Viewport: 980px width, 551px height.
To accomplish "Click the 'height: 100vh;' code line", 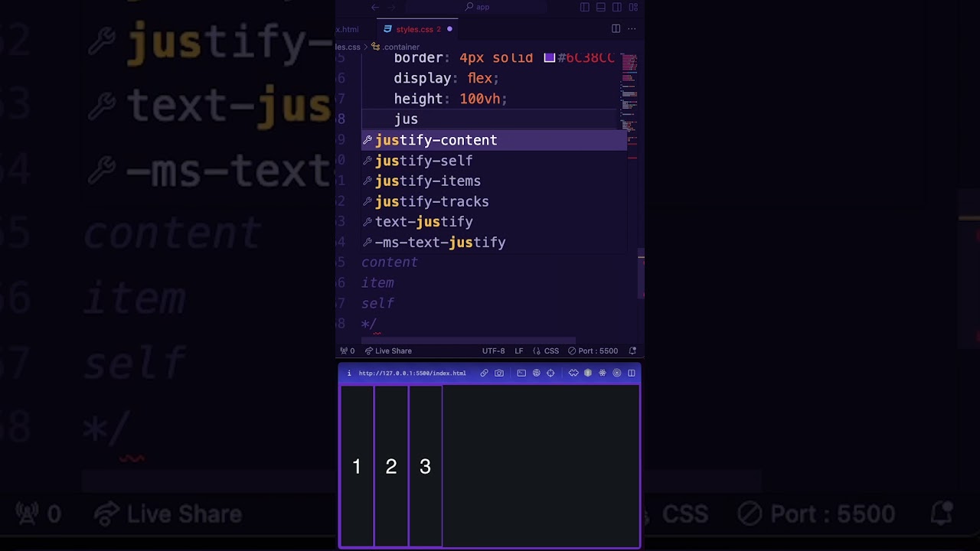I will [x=450, y=99].
